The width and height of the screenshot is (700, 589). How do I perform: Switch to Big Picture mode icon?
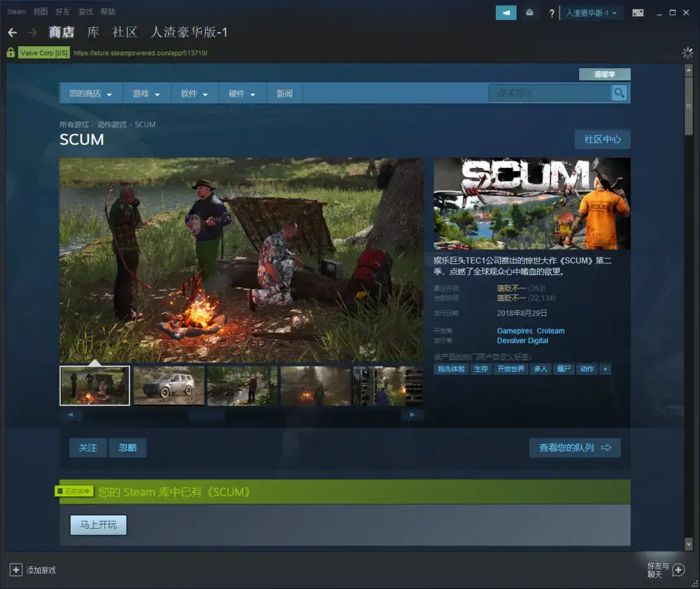coord(638,12)
